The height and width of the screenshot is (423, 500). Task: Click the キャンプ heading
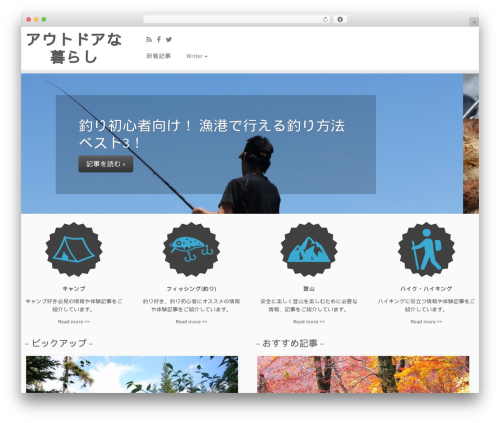point(74,289)
